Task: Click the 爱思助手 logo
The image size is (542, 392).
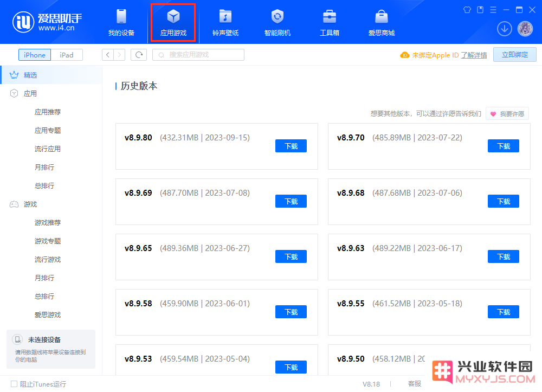Action: (x=47, y=22)
